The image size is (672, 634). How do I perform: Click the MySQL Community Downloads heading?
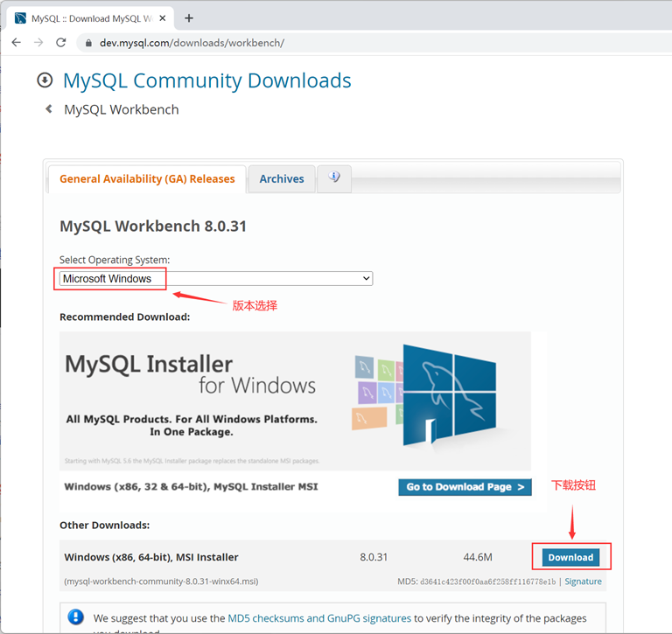coord(207,80)
